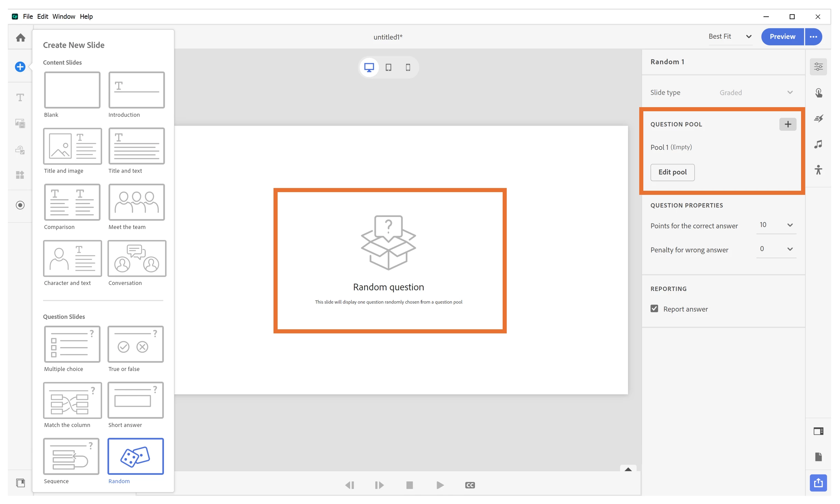This screenshot has width=840, height=504.
Task: Click the Share export icon at bottom right
Action: 818,483
